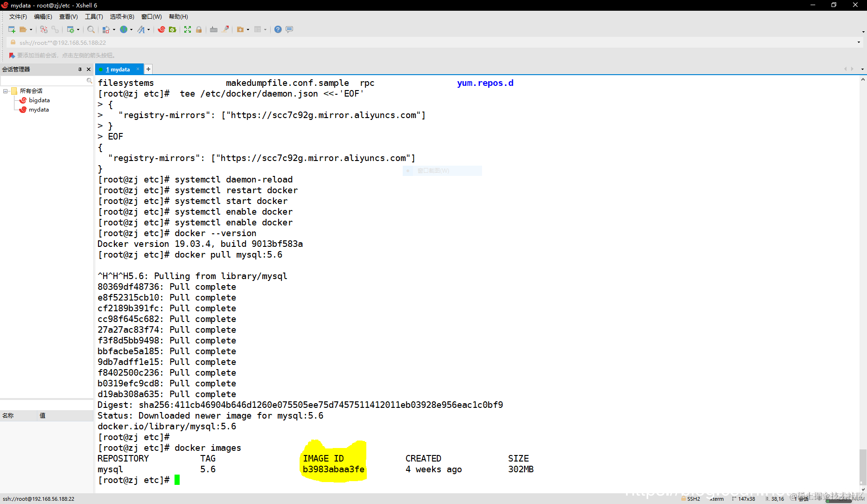Click the yum.repos.d directory name

[485, 83]
